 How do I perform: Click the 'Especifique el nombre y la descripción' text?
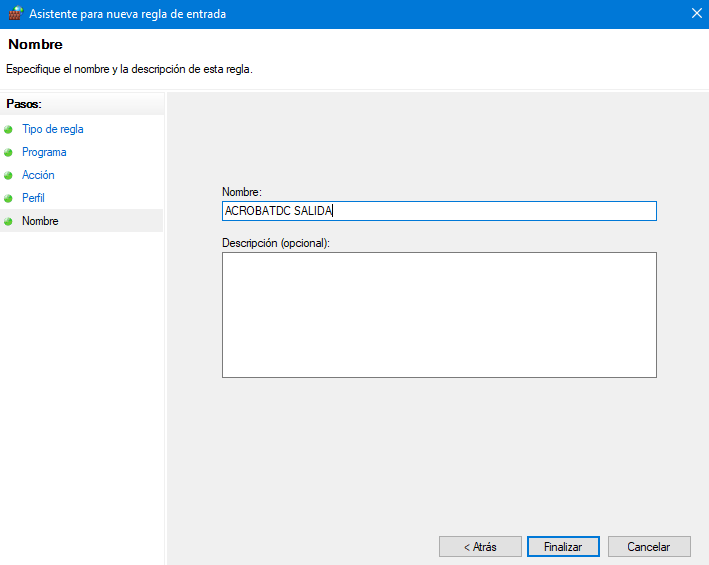pyautogui.click(x=129, y=69)
